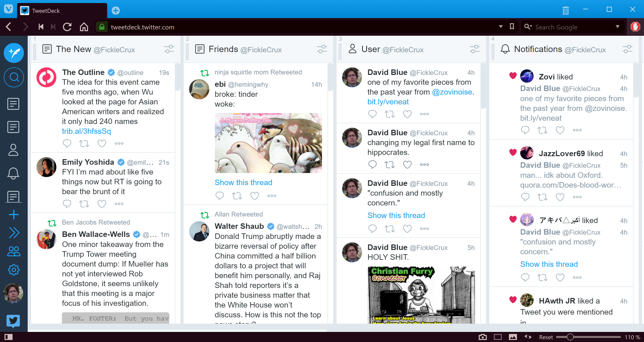Like The Outline tweet
This screenshot has width=644, height=342.
[x=102, y=143]
